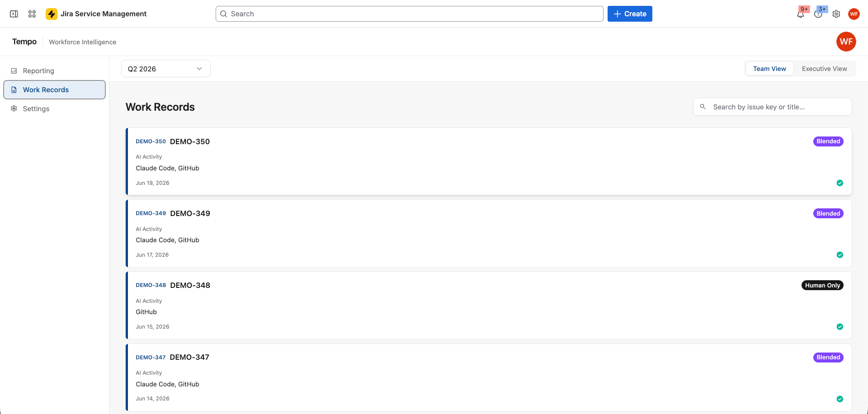Click the Create button

pyautogui.click(x=630, y=14)
